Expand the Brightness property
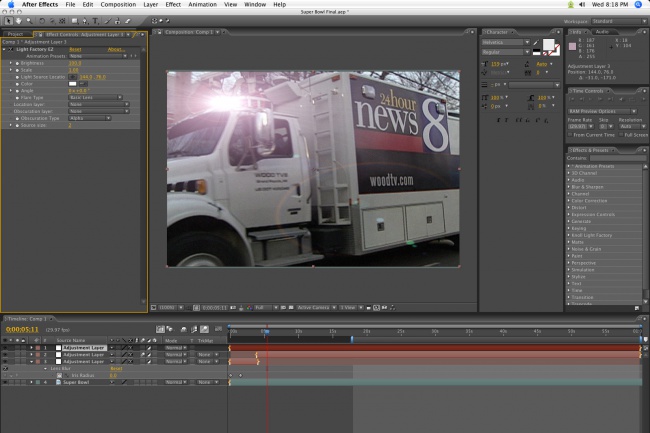The width and height of the screenshot is (650, 433). [x=11, y=63]
